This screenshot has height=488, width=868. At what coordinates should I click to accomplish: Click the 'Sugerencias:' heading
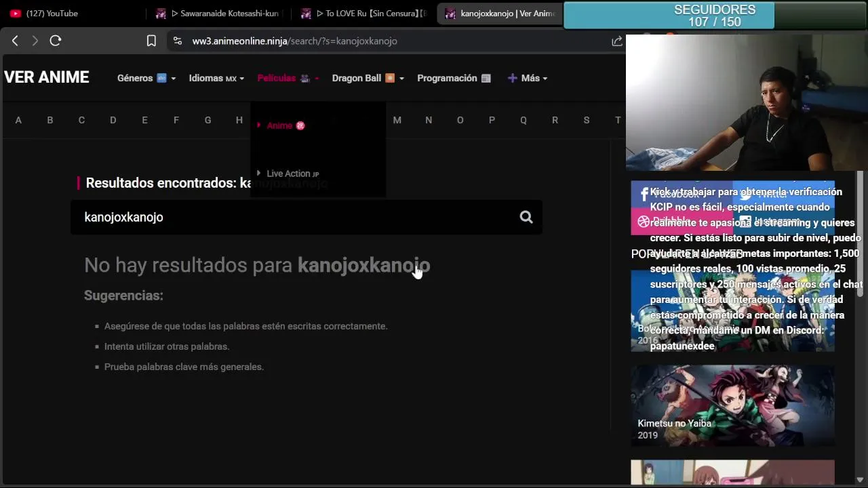pos(123,296)
